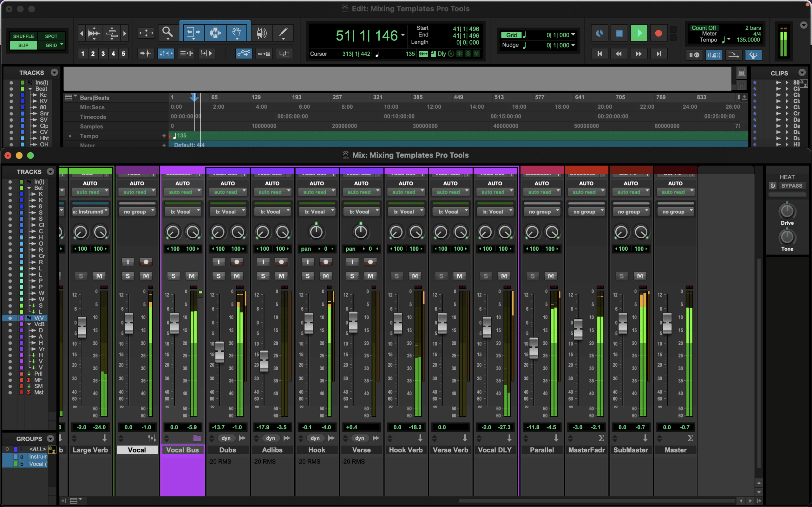Screen dimensions: 812x507
Task: Click the Record transport button
Action: click(x=658, y=34)
